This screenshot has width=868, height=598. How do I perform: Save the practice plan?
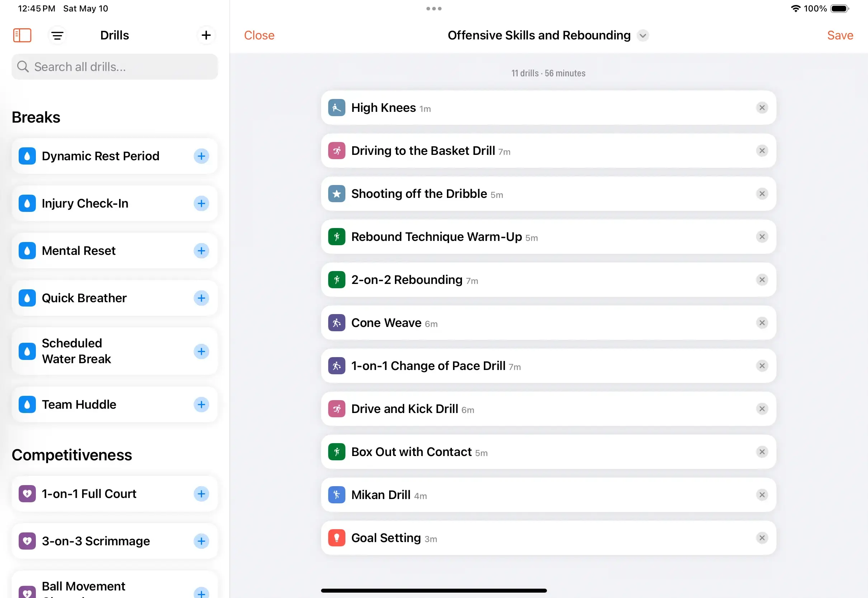[840, 35]
